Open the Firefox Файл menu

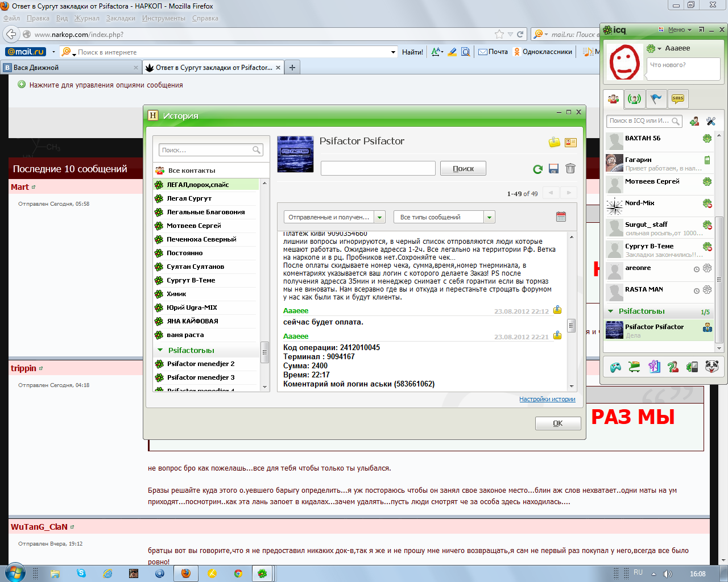click(x=11, y=18)
